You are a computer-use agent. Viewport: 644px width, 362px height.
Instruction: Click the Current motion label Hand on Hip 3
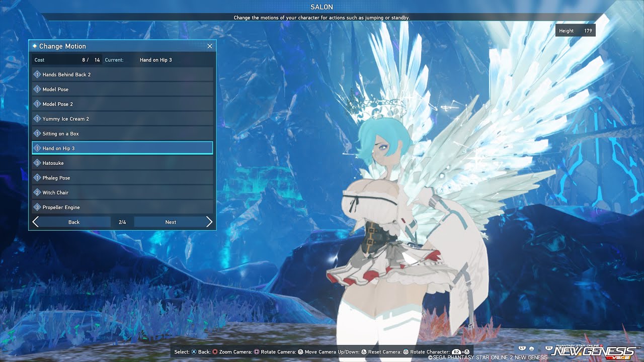(156, 60)
